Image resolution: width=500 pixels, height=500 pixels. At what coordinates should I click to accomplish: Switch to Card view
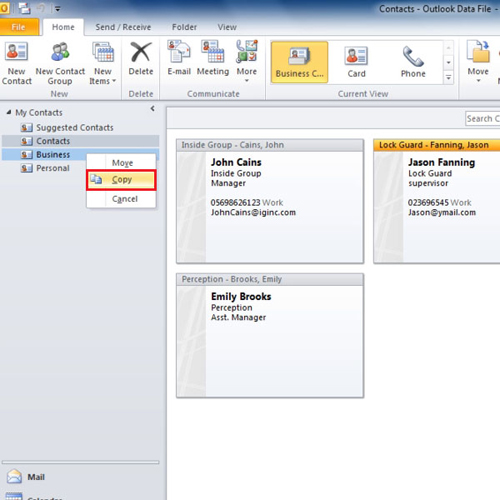pyautogui.click(x=356, y=62)
